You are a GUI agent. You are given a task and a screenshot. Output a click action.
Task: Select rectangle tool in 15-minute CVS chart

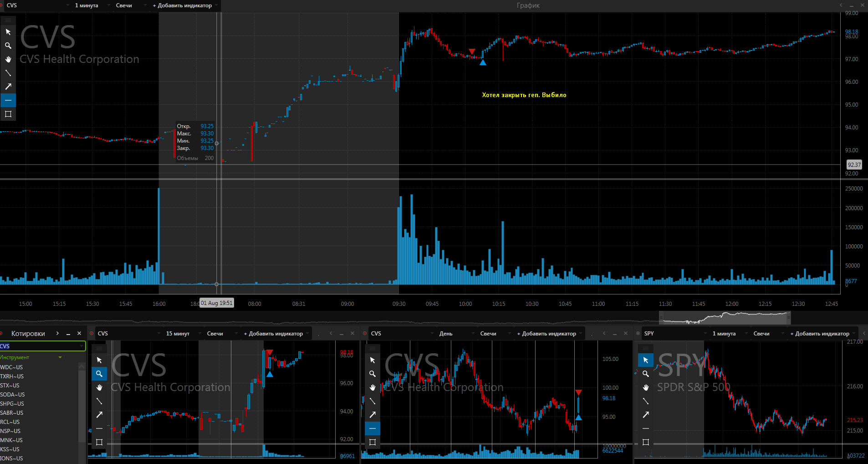99,442
